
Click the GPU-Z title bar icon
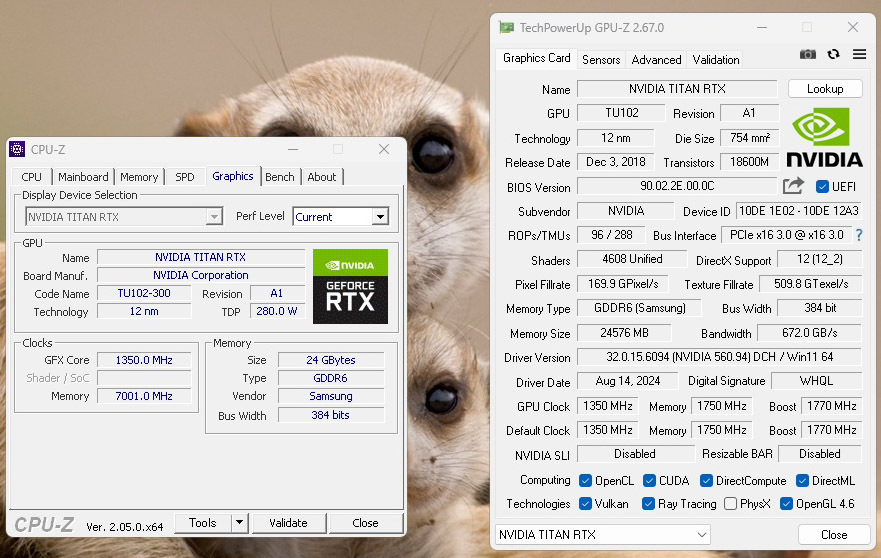tap(506, 27)
